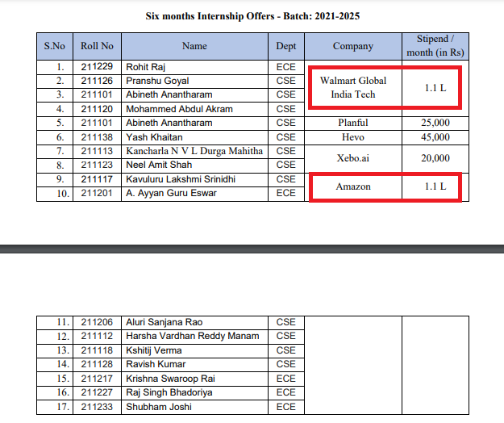
Task: Click the 'S.No' column header
Action: click(x=55, y=46)
